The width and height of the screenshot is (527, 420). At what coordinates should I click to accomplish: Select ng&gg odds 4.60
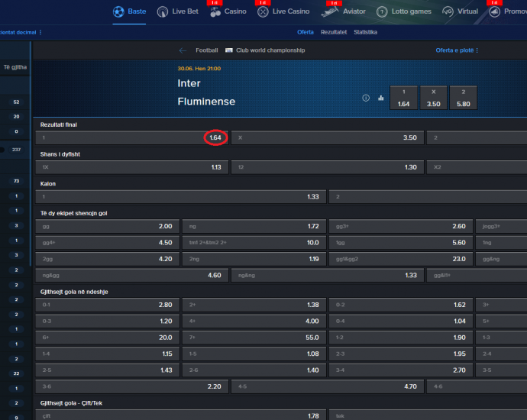(131, 276)
